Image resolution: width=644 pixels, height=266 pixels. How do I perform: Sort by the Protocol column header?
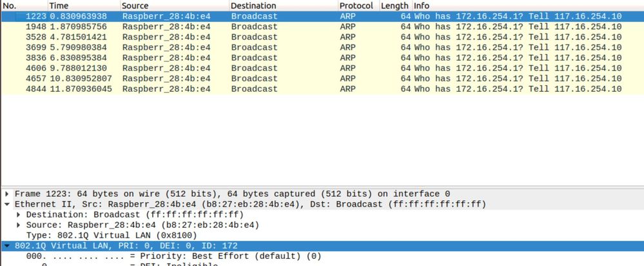(x=358, y=6)
